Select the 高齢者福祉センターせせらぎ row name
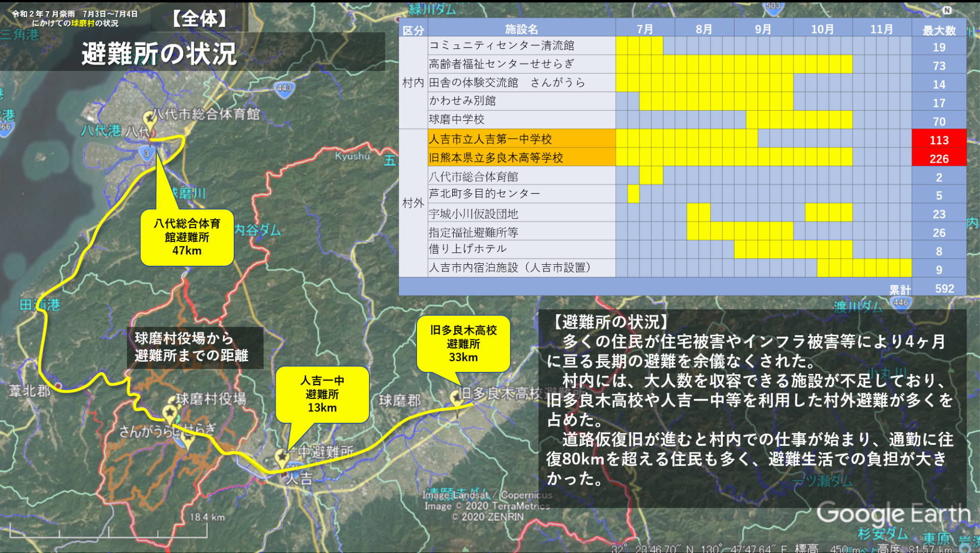 point(501,64)
